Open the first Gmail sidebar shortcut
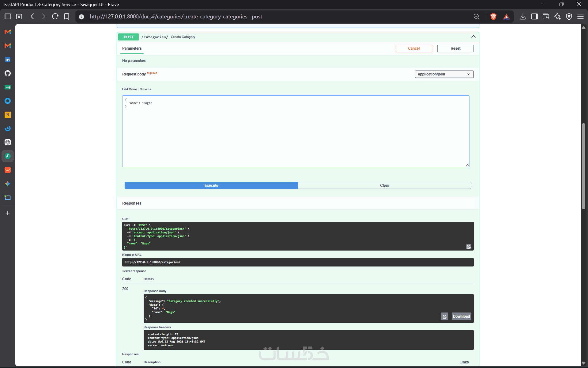This screenshot has width=588, height=368. pyautogui.click(x=8, y=32)
